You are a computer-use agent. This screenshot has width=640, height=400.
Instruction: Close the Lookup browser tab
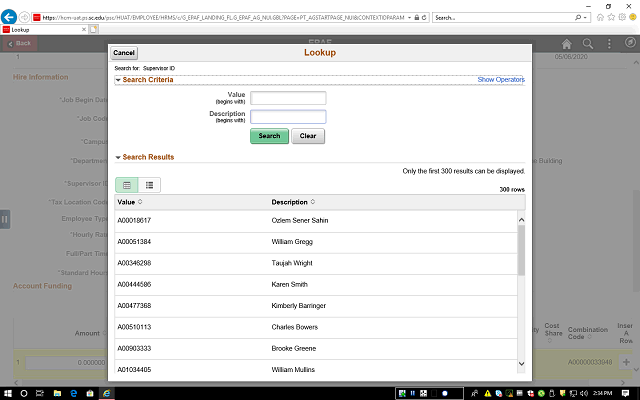pos(84,29)
